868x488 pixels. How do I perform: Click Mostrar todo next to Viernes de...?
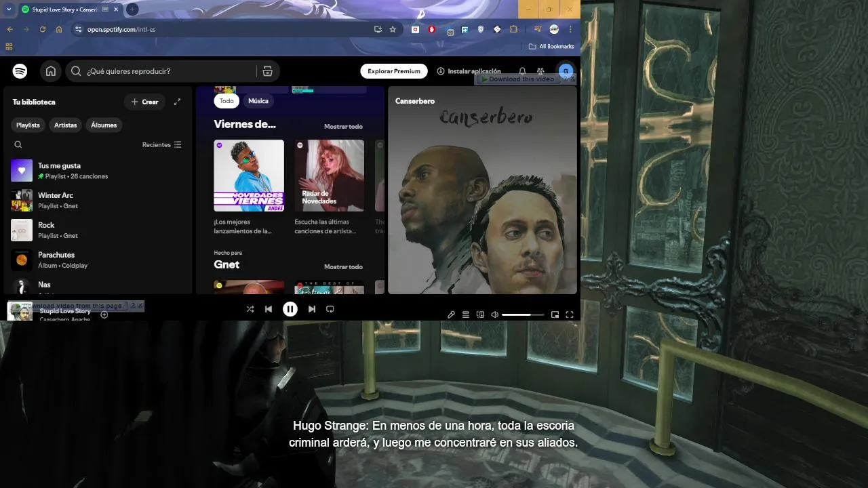pyautogui.click(x=343, y=127)
